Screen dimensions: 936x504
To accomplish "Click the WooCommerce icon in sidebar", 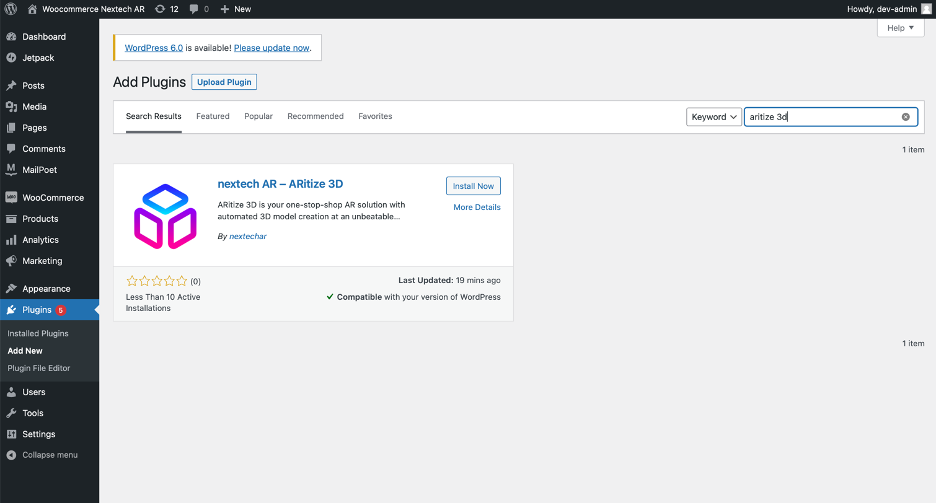I will point(11,198).
